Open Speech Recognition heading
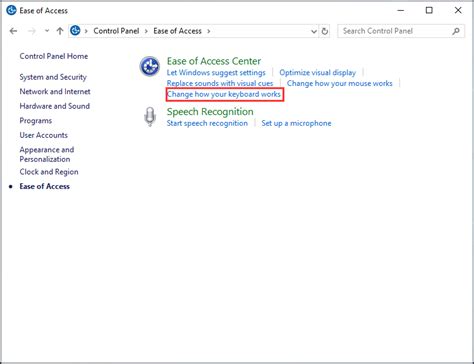Image resolution: width=474 pixels, height=364 pixels. pyautogui.click(x=210, y=112)
